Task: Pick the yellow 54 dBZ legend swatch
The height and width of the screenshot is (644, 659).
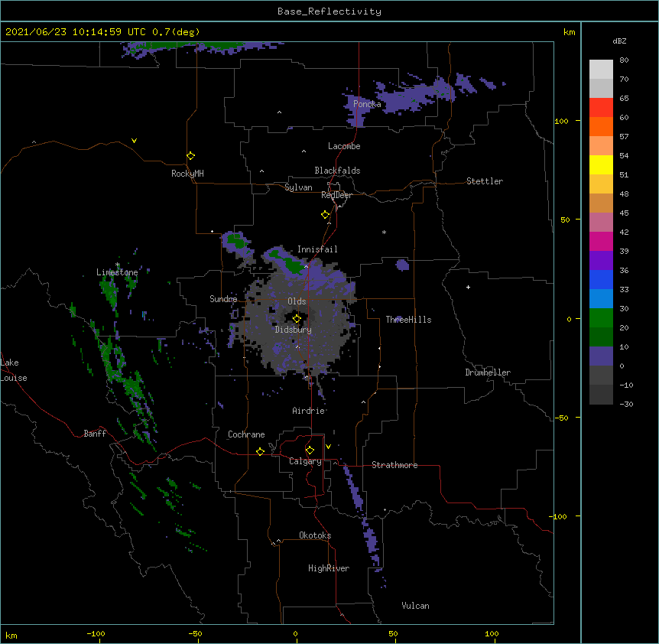Action: [601, 165]
